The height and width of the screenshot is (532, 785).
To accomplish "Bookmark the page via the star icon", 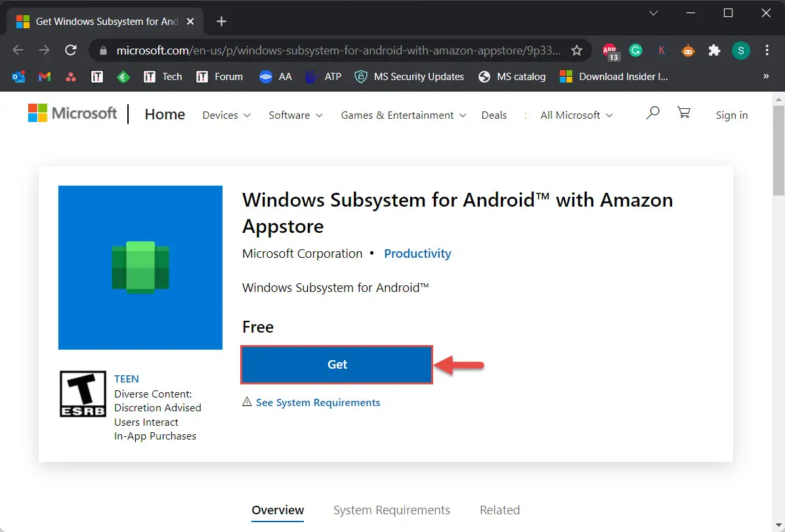I will point(576,50).
